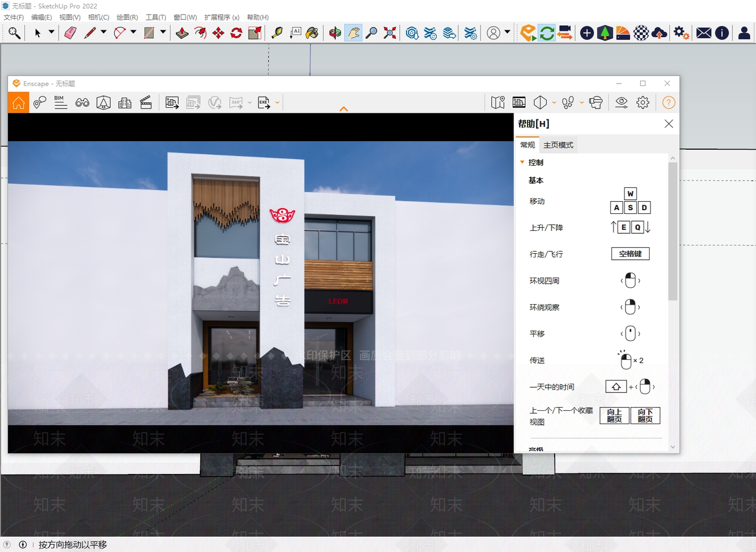Collapse the 控制 section triangle
This screenshot has height=552, width=756.
(x=522, y=162)
